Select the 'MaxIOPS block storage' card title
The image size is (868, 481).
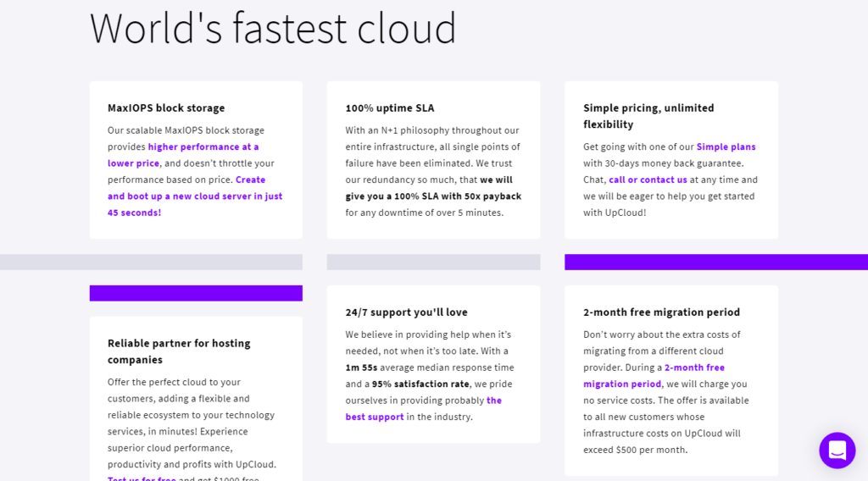(166, 108)
